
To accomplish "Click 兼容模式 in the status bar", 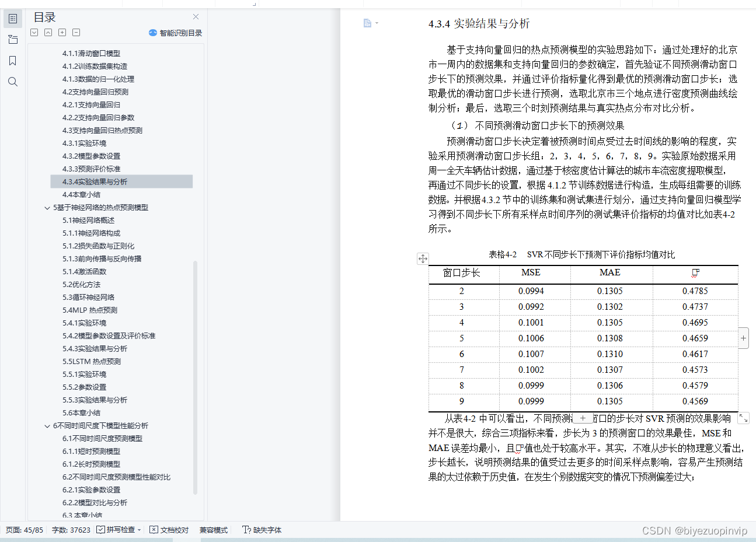I will (214, 530).
